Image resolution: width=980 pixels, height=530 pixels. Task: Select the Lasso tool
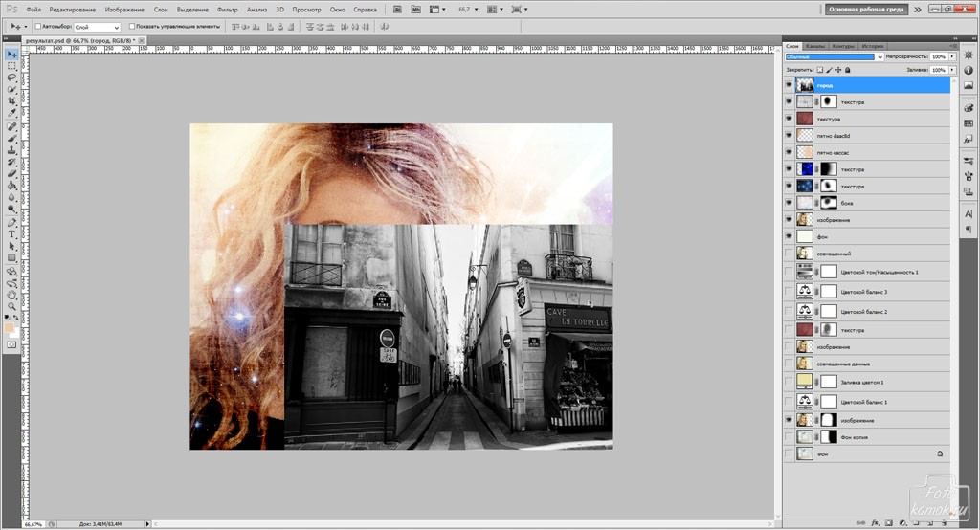click(x=11, y=77)
